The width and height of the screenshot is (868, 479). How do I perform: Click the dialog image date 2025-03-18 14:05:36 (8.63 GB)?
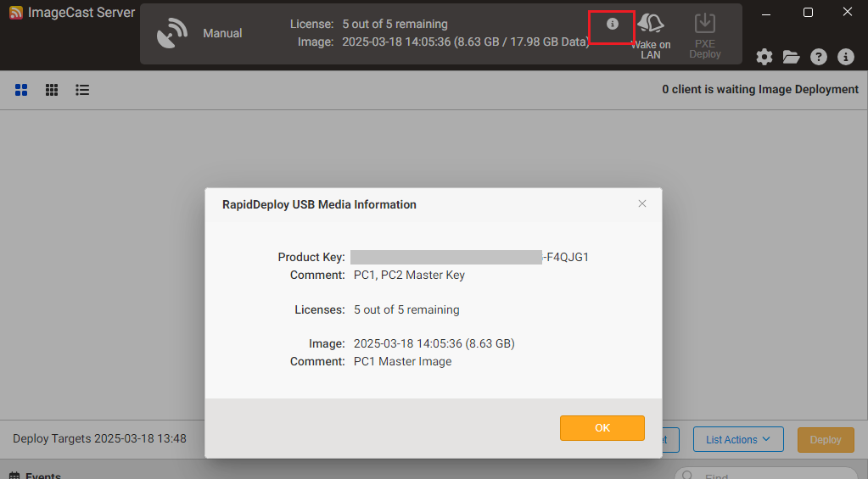[x=434, y=343]
